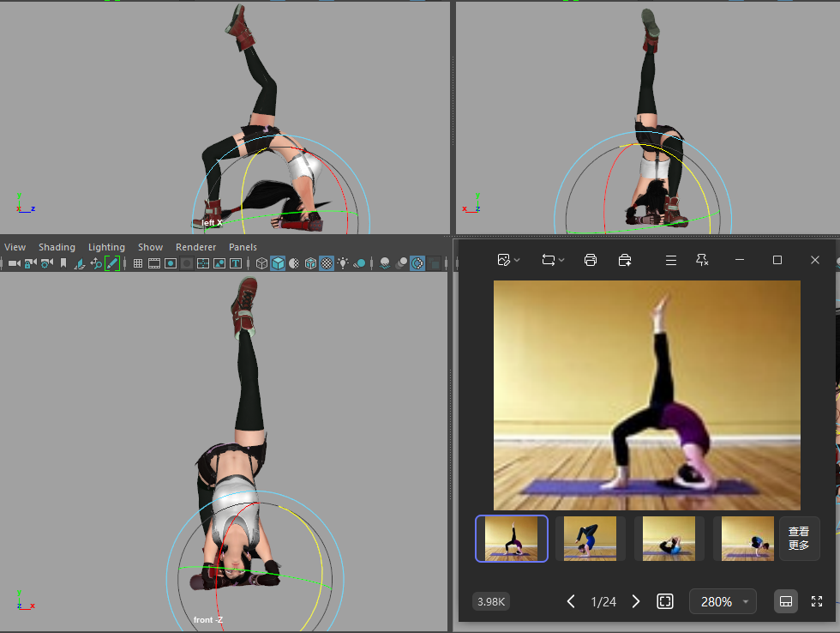The width and height of the screenshot is (840, 633).
Task: Toggle the Lock Camera icon
Action: (31, 263)
